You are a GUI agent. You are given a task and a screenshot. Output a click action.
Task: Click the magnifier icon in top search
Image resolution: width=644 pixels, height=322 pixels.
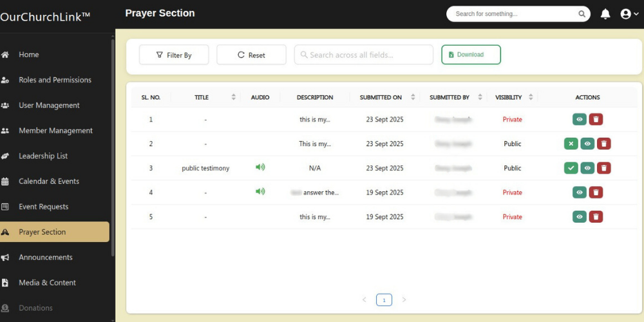582,14
